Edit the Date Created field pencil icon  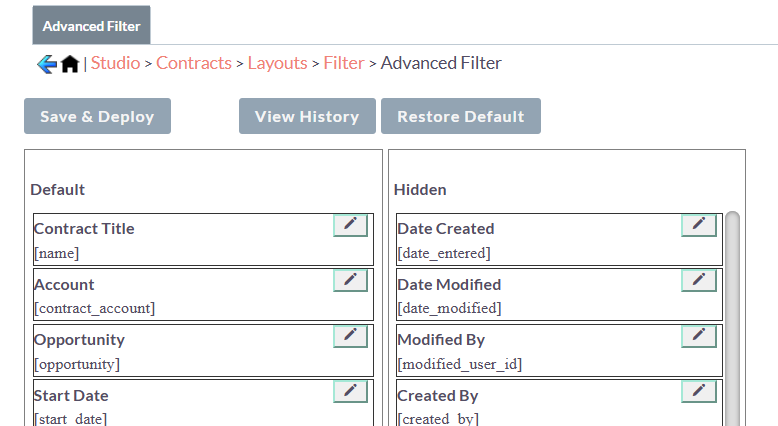click(x=699, y=225)
